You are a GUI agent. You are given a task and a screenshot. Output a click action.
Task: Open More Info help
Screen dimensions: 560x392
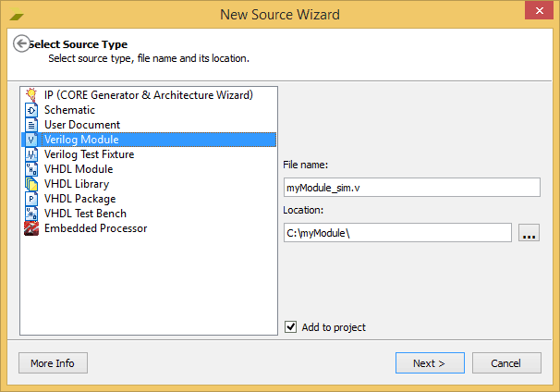53,363
